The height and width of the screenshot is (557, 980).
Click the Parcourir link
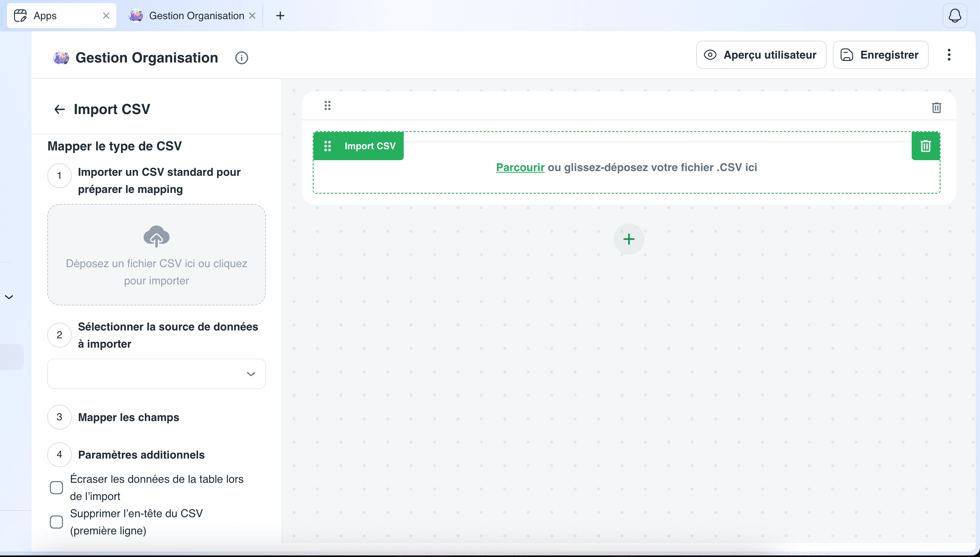pos(520,168)
